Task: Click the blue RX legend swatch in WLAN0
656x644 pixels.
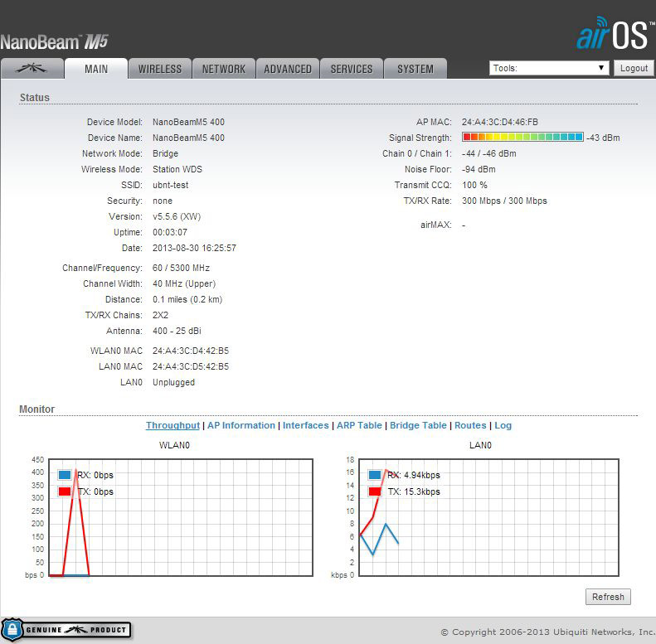Action: (x=65, y=475)
